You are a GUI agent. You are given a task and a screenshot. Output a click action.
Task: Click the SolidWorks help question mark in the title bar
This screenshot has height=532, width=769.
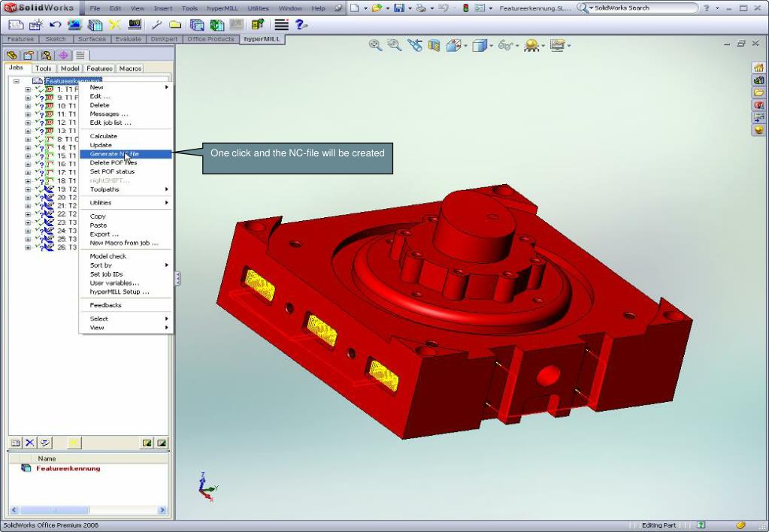coord(706,8)
